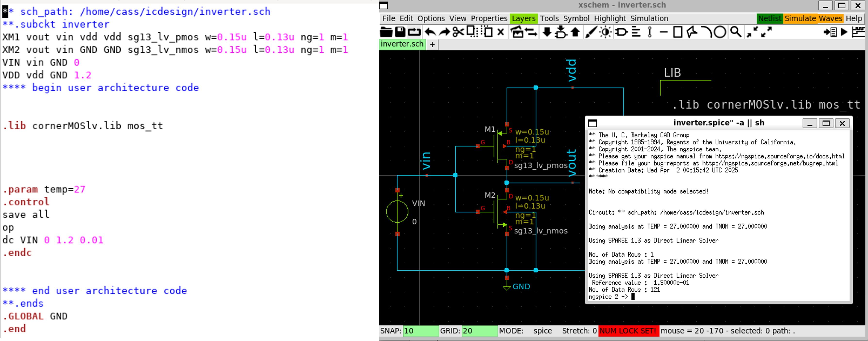Open the Simulation menu
This screenshot has width=868, height=341.
tap(649, 18)
